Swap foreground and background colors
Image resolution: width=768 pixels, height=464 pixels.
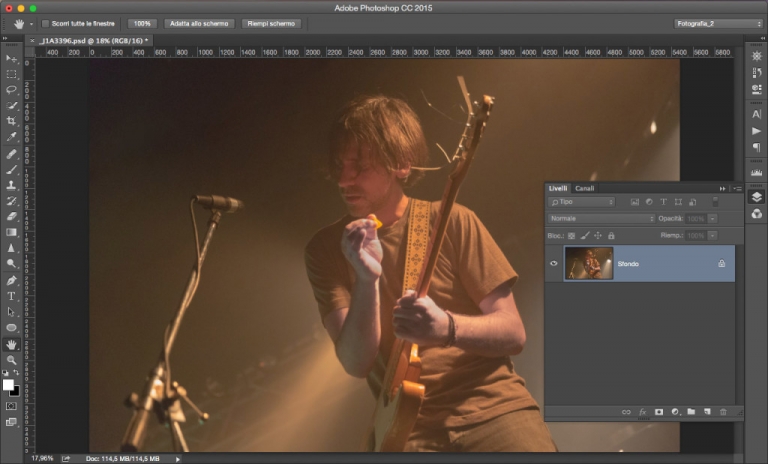tap(16, 373)
